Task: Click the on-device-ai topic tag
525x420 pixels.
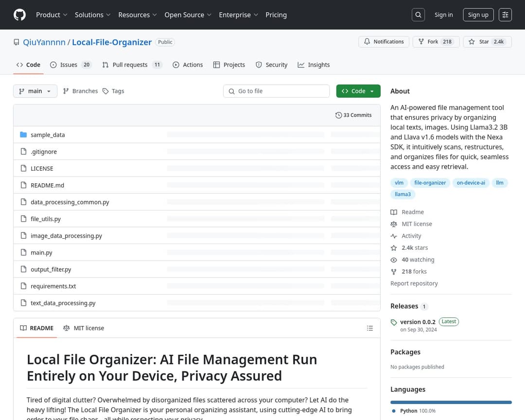Action: pos(471,183)
